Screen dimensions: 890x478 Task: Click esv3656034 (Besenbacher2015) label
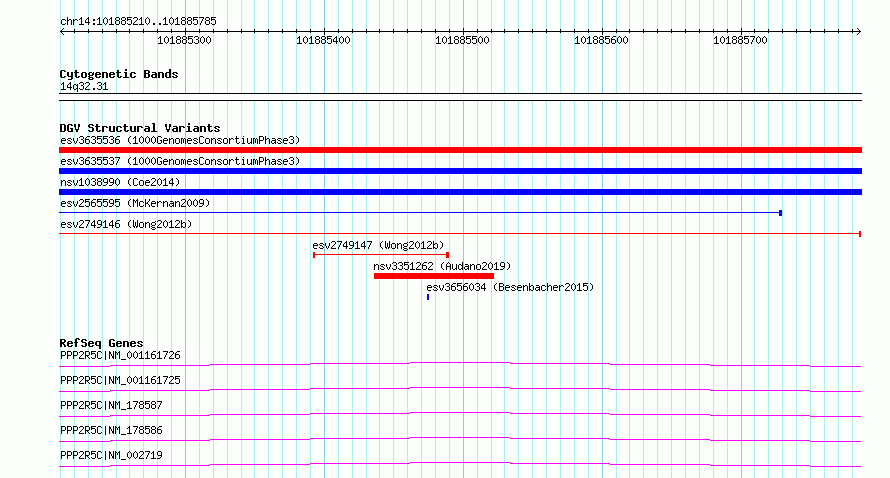[510, 287]
